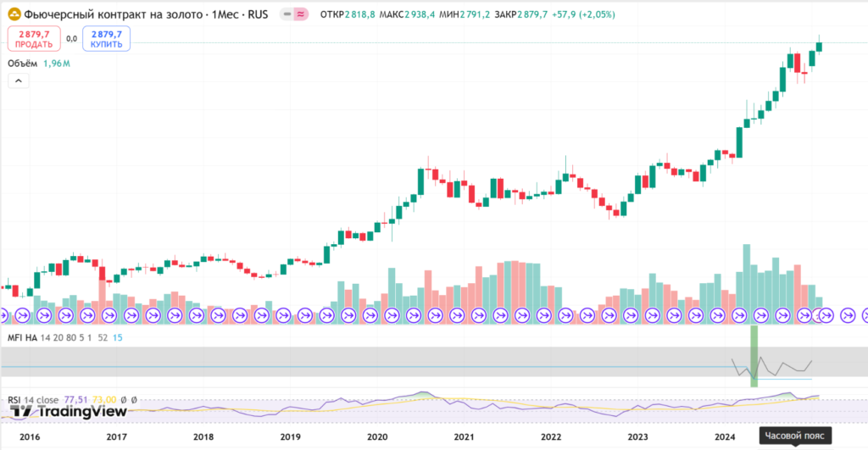Image resolution: width=868 pixels, height=450 pixels.
Task: Toggle the pink approximately-equal pill icon
Action: (301, 14)
